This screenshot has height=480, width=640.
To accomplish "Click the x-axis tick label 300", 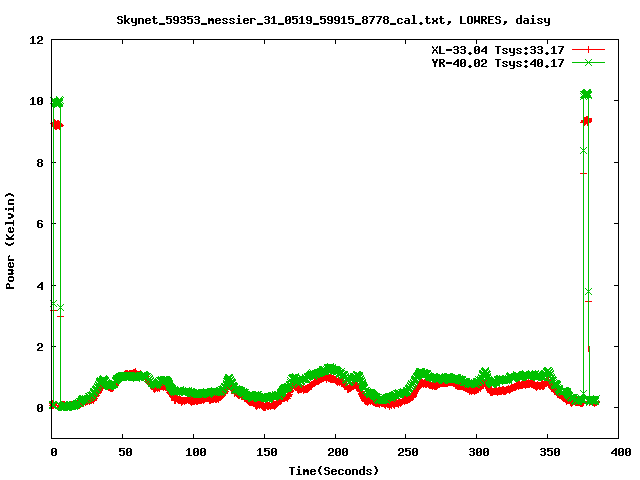I will tap(479, 452).
